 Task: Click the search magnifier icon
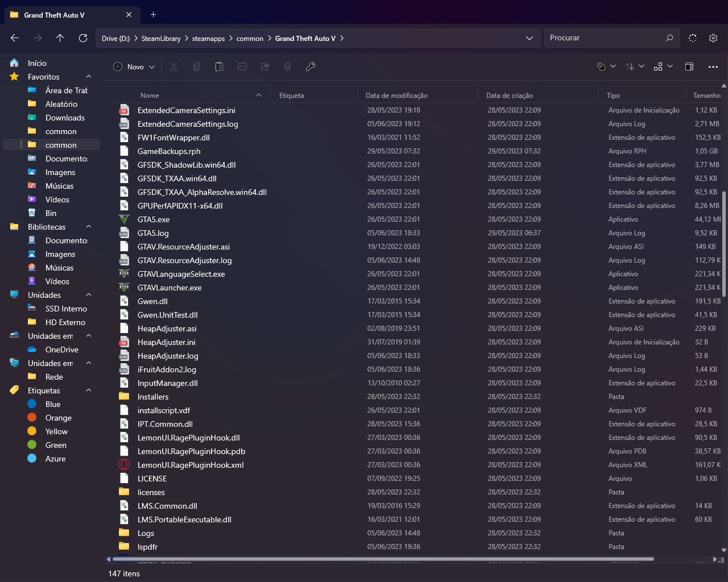pos(669,38)
